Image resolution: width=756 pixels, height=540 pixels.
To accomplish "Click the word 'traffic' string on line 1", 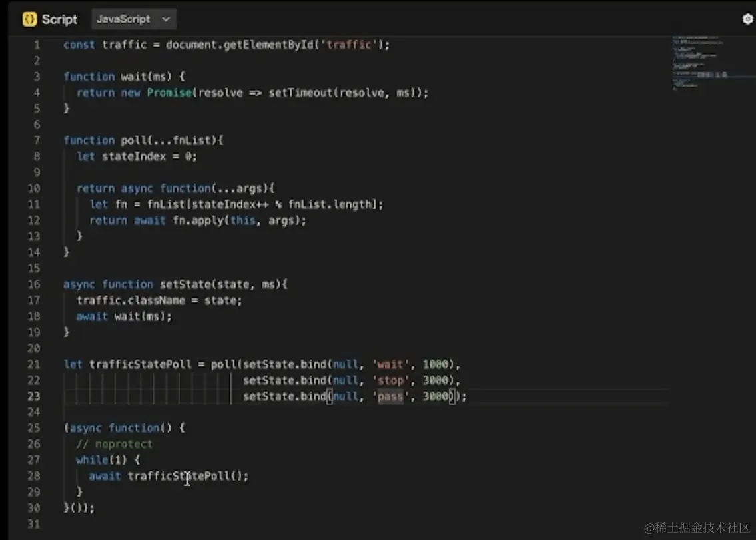I will [349, 45].
